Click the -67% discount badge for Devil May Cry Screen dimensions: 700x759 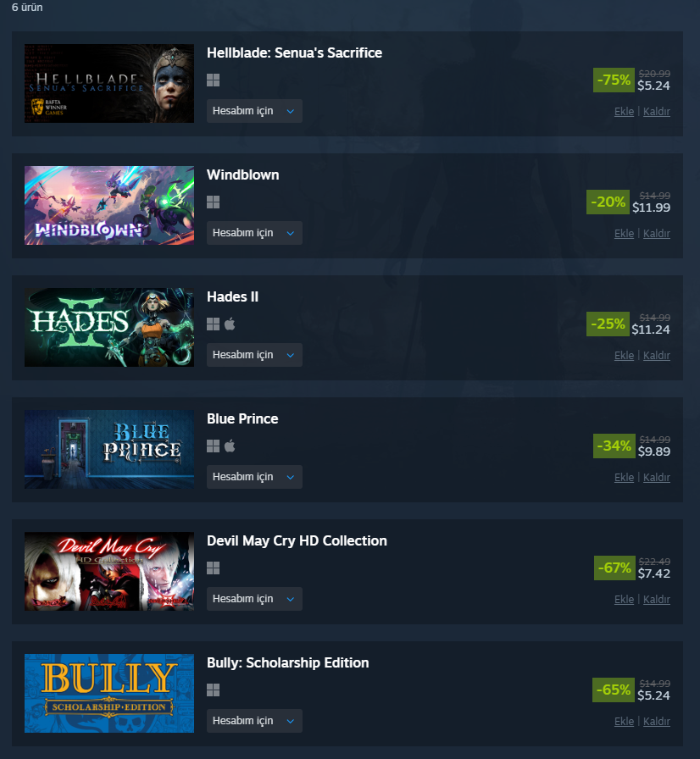tap(614, 568)
